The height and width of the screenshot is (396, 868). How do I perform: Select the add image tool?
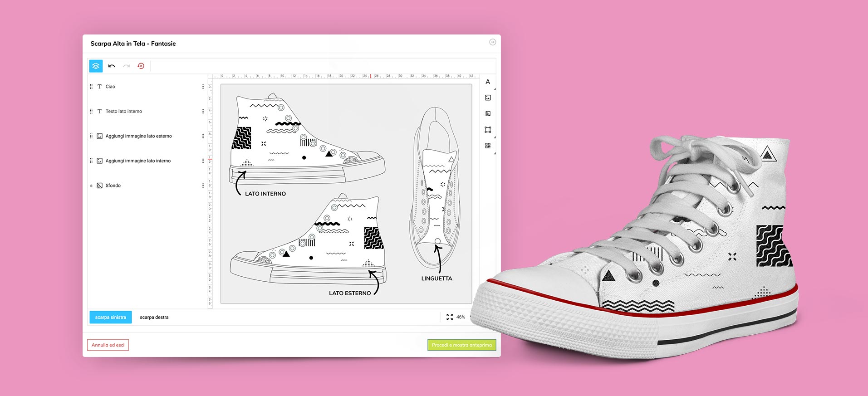coord(488,98)
